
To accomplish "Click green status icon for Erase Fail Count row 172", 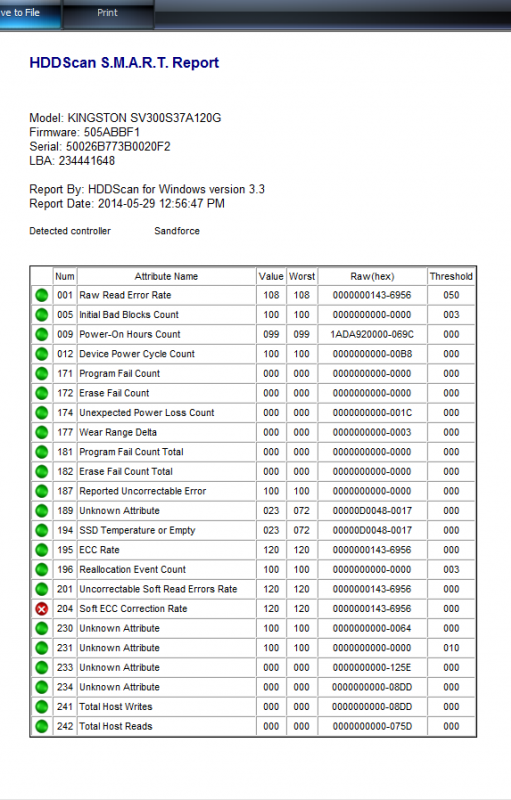I will [42, 393].
